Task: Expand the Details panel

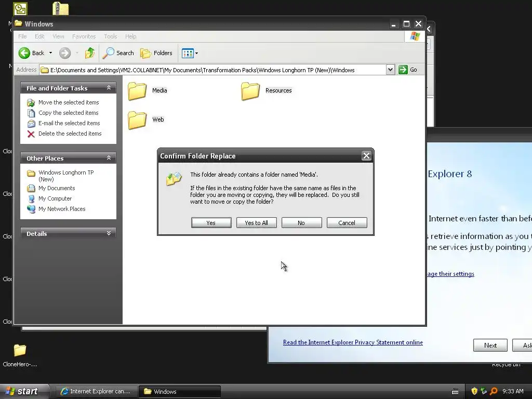Action: pos(109,233)
